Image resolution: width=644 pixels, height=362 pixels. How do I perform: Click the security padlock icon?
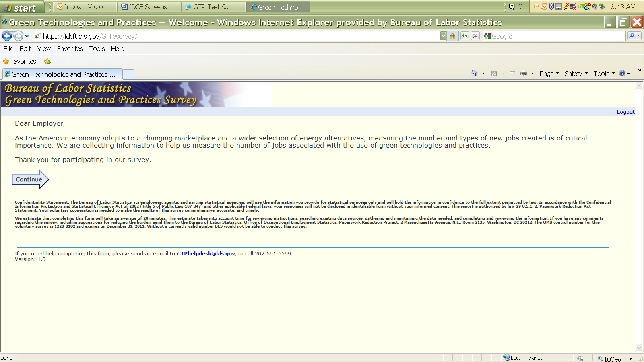pyautogui.click(x=452, y=36)
